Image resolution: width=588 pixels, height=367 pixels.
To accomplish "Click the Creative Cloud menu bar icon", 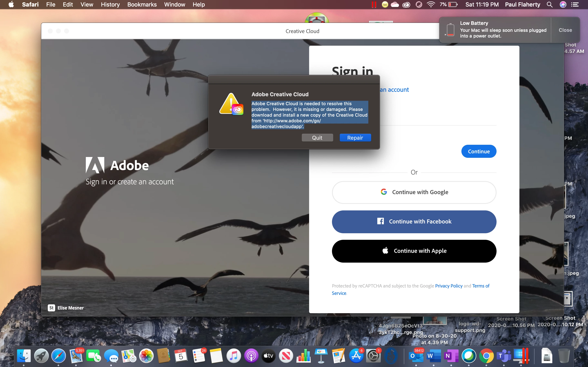I will coord(406,4).
